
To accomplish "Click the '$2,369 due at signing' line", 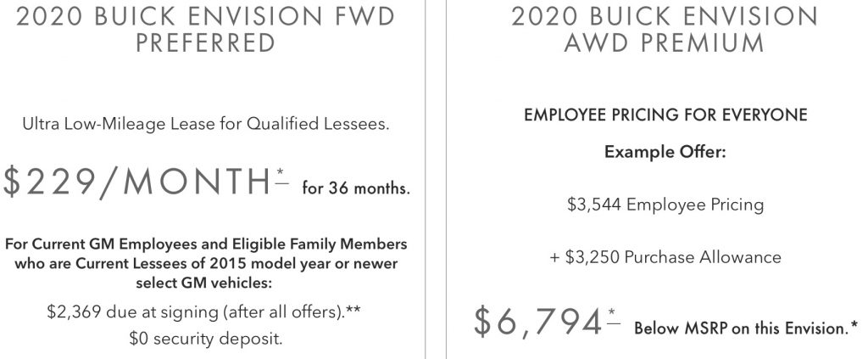I will (204, 312).
